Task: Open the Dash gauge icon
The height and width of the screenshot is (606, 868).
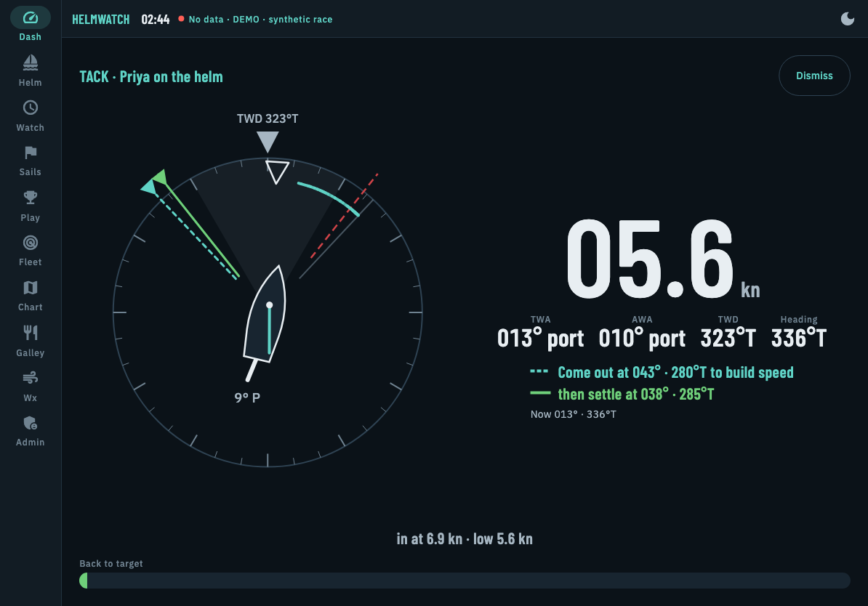Action: tap(31, 17)
